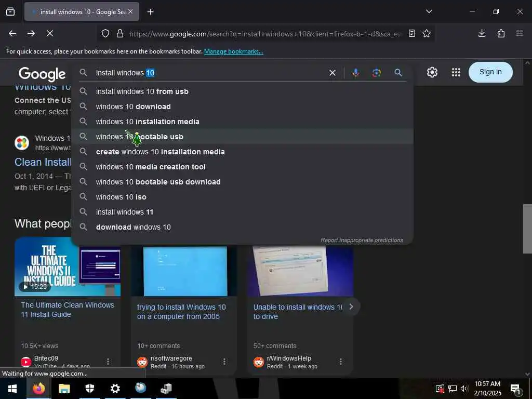This screenshot has width=532, height=399.
Task: Open The Ultimate Clean Windows 11 Install Guide
Action: coord(68,310)
